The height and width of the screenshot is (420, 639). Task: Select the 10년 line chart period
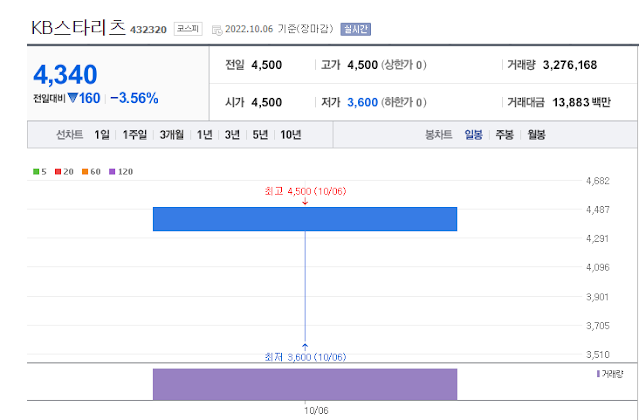[291, 135]
